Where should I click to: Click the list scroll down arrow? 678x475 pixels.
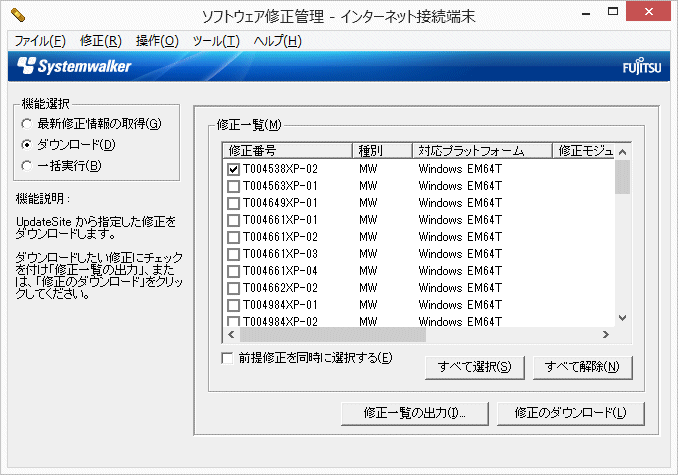click(623, 318)
